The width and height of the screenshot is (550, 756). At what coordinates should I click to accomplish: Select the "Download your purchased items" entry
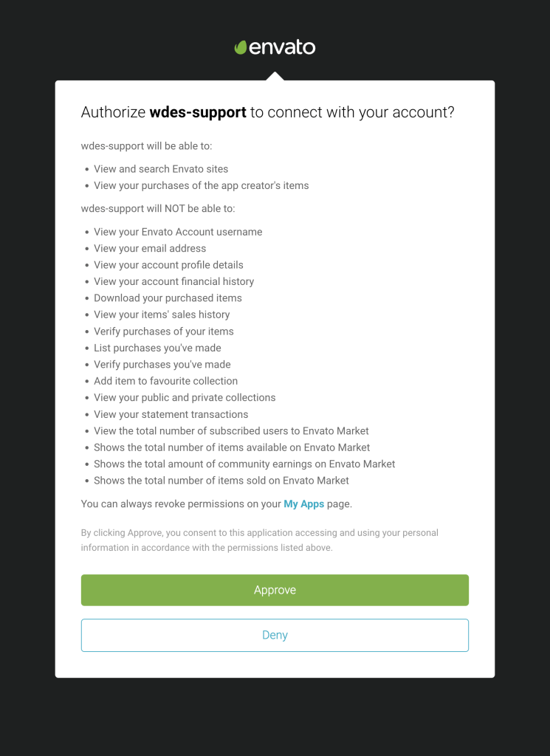[x=168, y=298]
